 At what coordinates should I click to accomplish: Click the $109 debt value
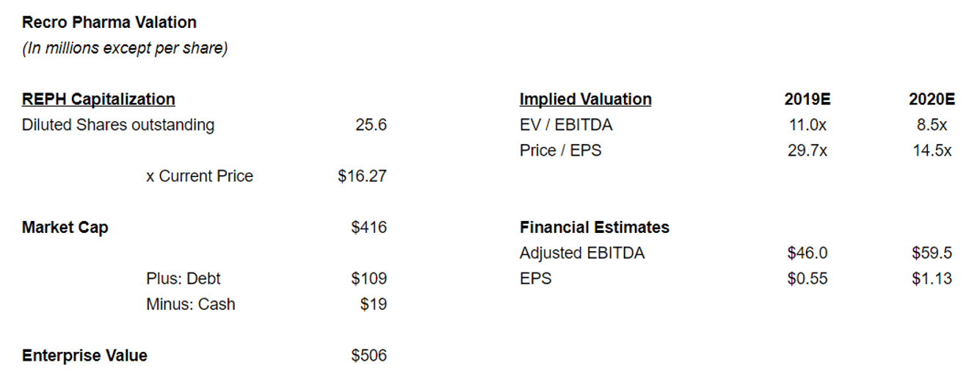(369, 279)
